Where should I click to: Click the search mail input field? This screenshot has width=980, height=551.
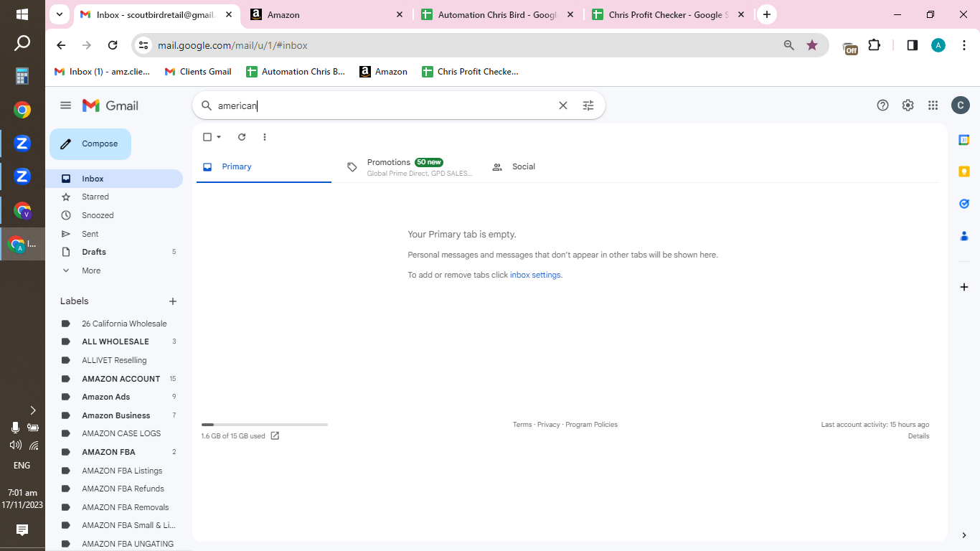tap(384, 105)
